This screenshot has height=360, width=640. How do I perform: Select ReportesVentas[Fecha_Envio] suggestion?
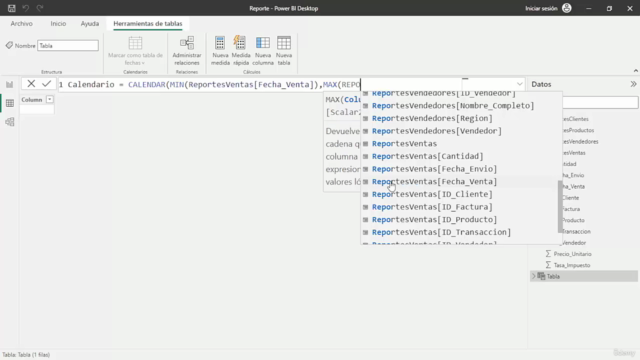tap(434, 169)
